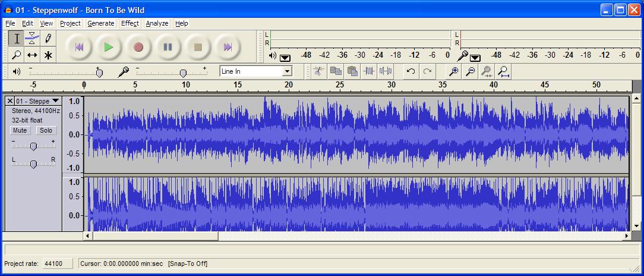Select the Zoom magnifier tool
Image resolution: width=644 pixels, height=276 pixels.
[x=17, y=55]
